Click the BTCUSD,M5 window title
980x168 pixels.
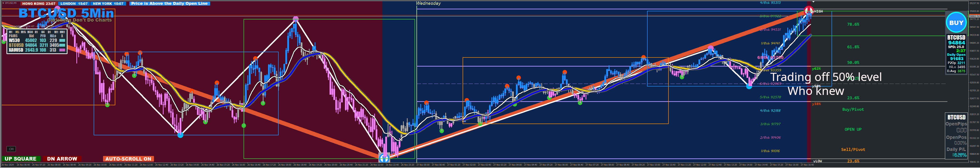tap(11, 3)
